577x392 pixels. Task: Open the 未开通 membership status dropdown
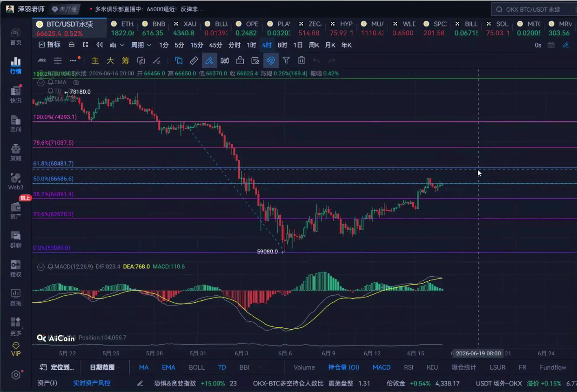65,9
